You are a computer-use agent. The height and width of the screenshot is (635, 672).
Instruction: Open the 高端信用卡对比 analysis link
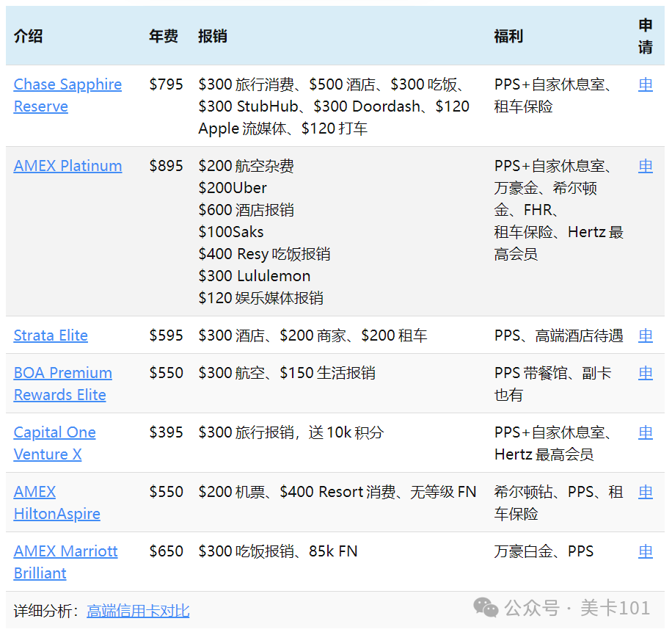pos(138,611)
